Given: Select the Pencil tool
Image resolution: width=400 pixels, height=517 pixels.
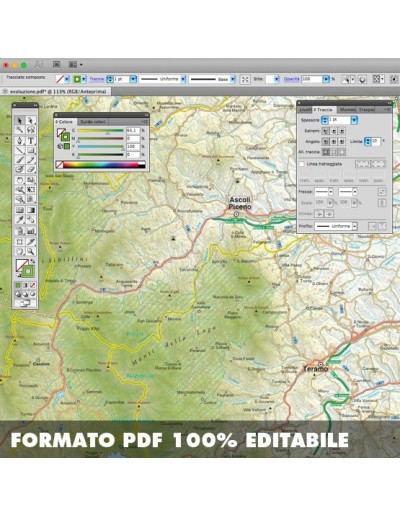Looking at the screenshot, I should click(x=31, y=160).
